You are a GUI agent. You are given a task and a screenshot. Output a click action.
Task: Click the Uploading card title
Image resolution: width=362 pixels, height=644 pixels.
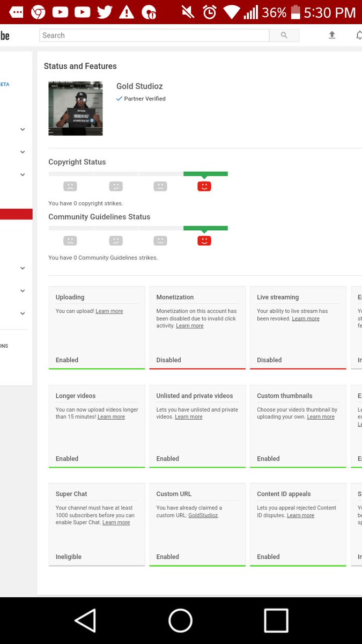[x=70, y=297]
